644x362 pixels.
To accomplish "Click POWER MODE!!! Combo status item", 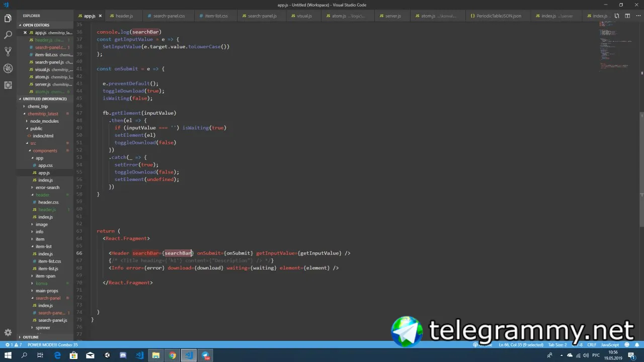I will [53, 345].
